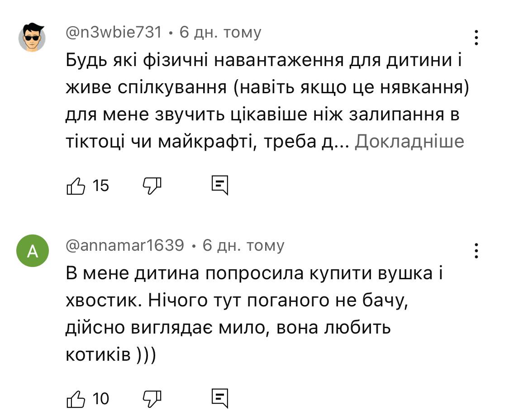Click the like count 10
The width and height of the screenshot is (509, 420).
tap(101, 398)
